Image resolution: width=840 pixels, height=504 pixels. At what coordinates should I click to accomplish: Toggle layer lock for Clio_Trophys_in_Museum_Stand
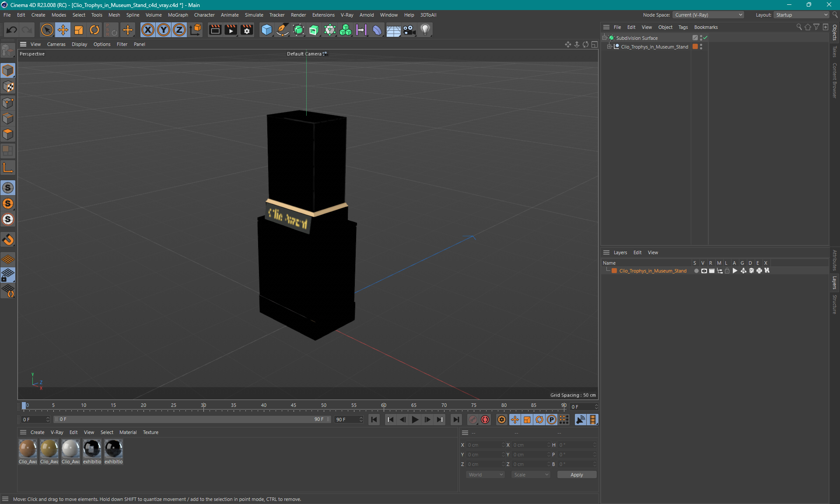tap(727, 271)
